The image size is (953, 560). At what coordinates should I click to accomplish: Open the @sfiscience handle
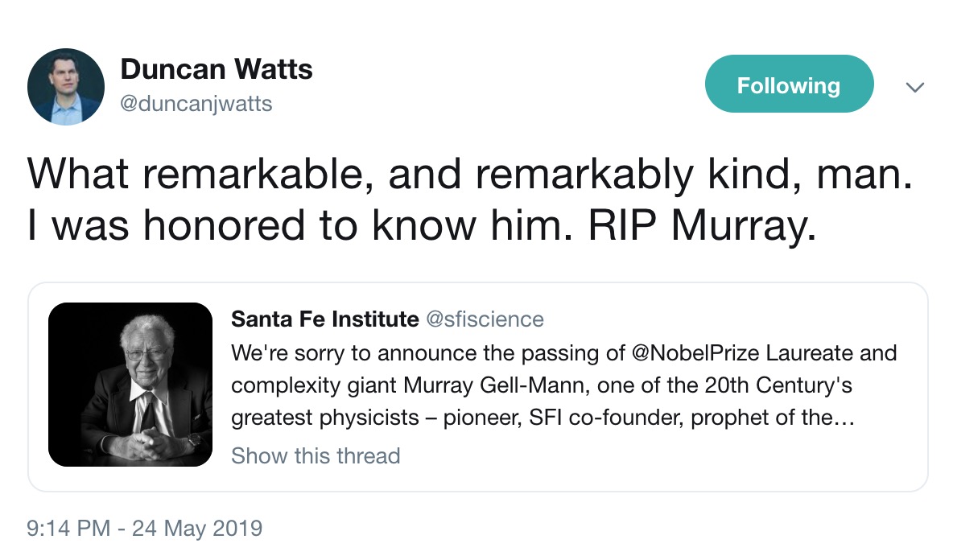(484, 319)
